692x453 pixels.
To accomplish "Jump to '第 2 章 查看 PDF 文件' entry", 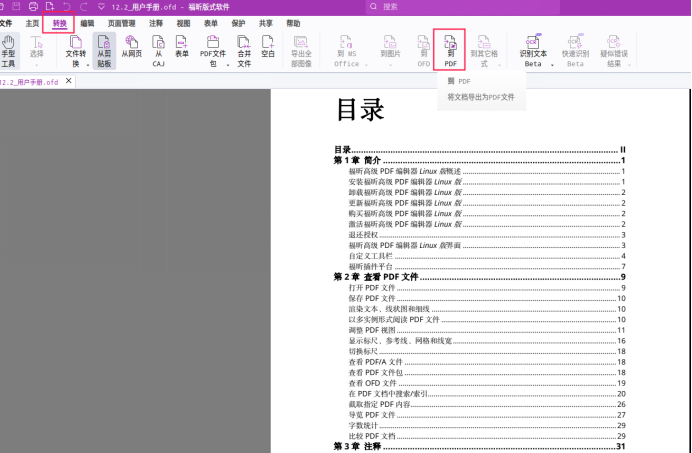I will click(x=479, y=277).
